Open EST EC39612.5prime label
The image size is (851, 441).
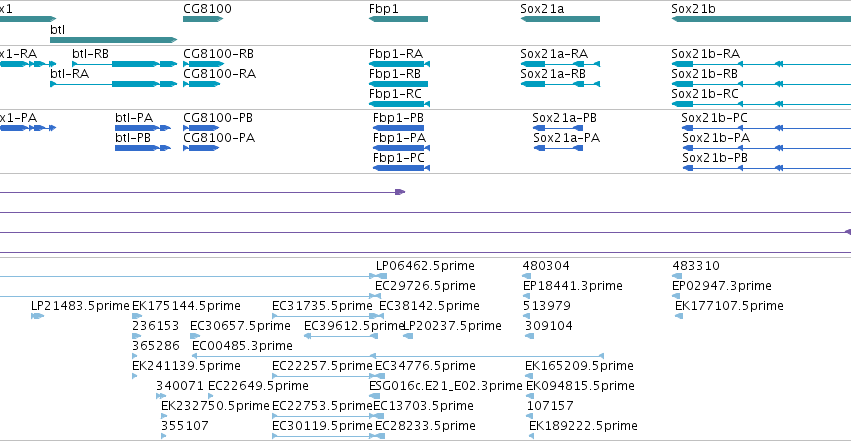(x=354, y=326)
